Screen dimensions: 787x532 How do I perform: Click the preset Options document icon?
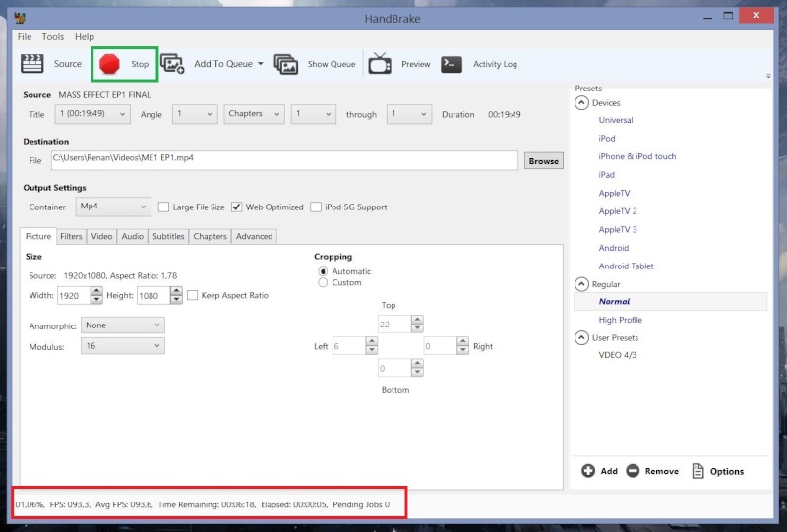tap(697, 471)
